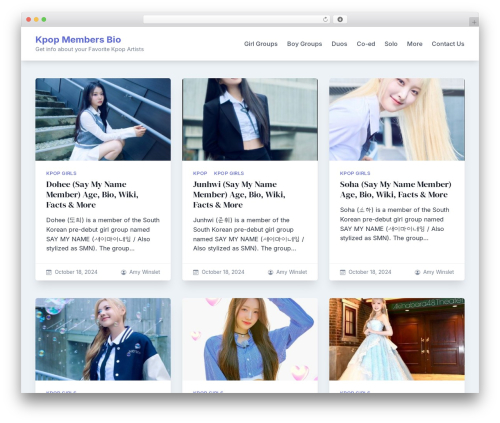Click the Kpop Members Bio site title
This screenshot has width=500, height=423.
coord(78,39)
